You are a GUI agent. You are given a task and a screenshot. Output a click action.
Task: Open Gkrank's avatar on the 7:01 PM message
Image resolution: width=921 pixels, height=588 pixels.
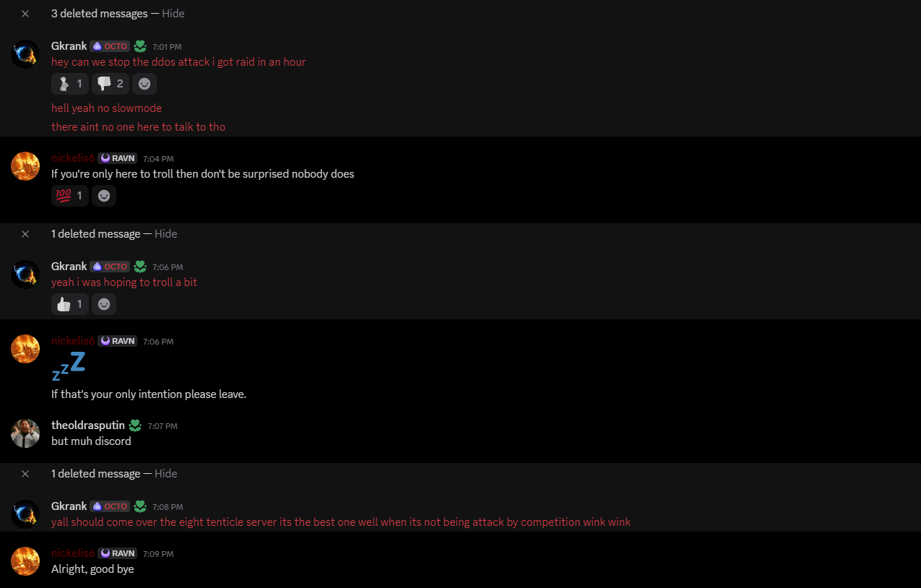25,54
